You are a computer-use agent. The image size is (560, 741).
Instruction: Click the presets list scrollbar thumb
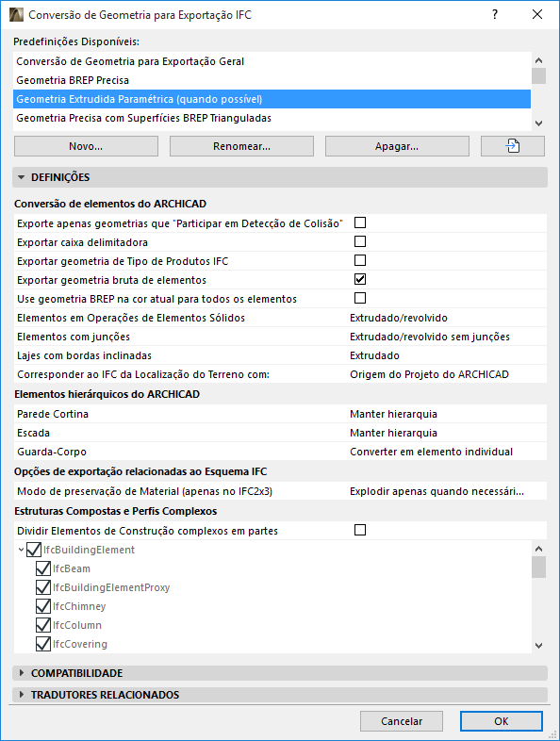coord(538,76)
